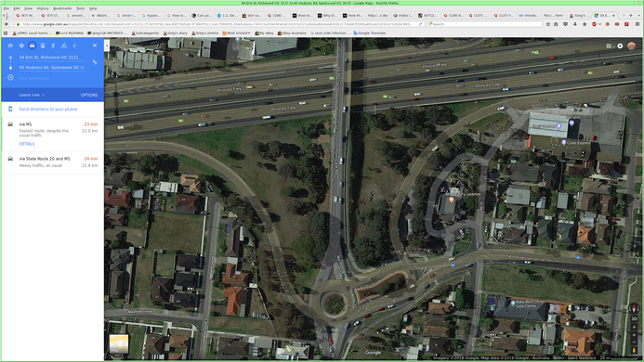This screenshot has width=644, height=362.
Task: Open a new tab
Action: pyautogui.click(x=631, y=16)
